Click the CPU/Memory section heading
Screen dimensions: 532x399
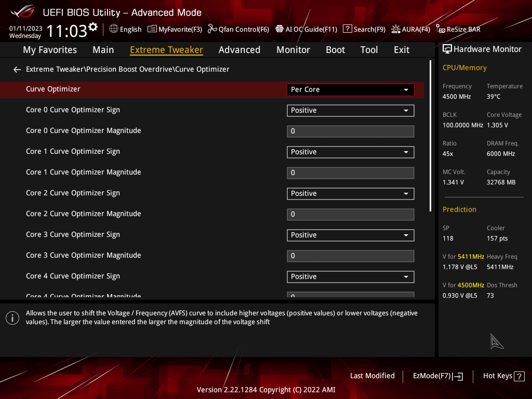tap(464, 68)
